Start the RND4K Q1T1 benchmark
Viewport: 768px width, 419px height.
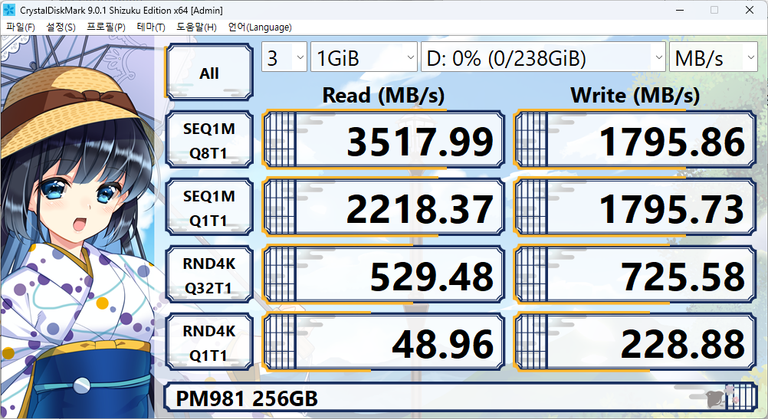pyautogui.click(x=209, y=342)
